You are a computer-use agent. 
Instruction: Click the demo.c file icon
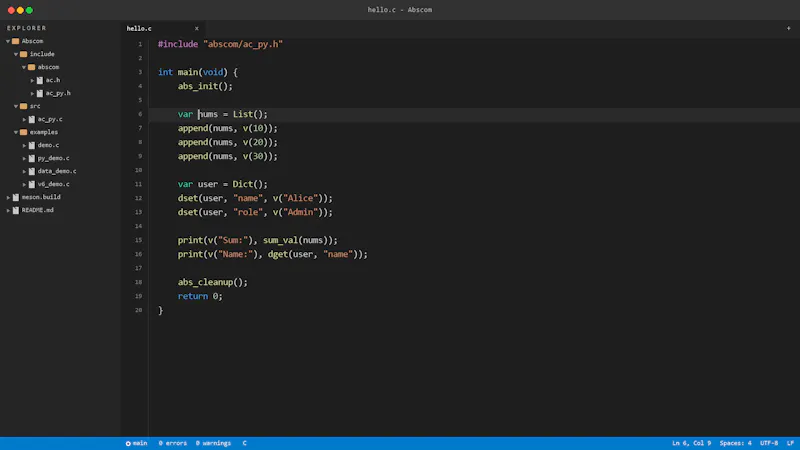click(32, 145)
